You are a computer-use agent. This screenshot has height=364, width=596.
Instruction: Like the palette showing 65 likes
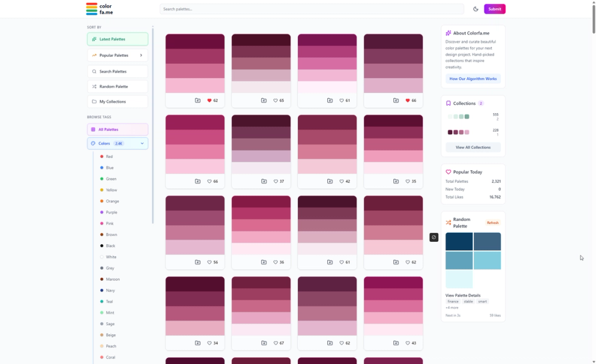[x=274, y=101]
